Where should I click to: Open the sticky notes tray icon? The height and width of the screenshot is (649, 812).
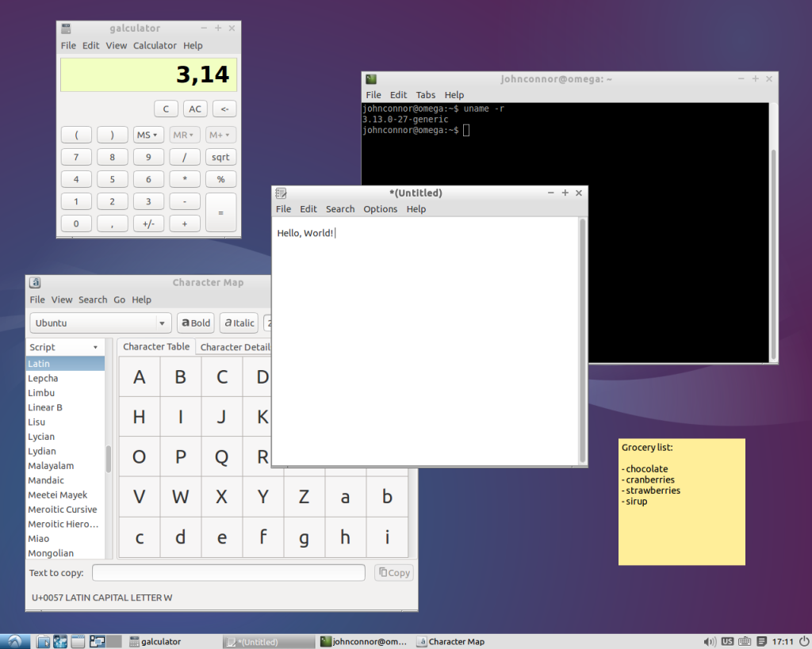tap(762, 641)
